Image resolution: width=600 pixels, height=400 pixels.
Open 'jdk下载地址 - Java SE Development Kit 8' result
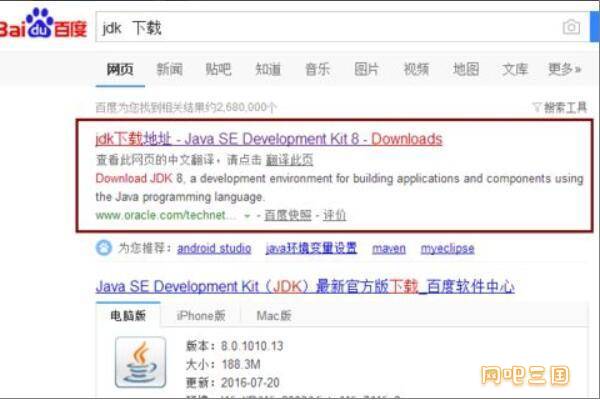(x=269, y=139)
